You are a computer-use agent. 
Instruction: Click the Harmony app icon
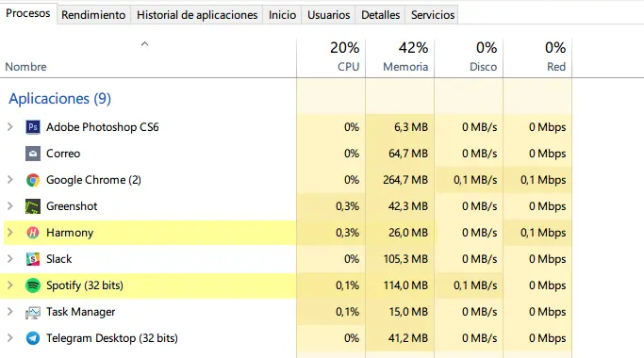click(33, 233)
